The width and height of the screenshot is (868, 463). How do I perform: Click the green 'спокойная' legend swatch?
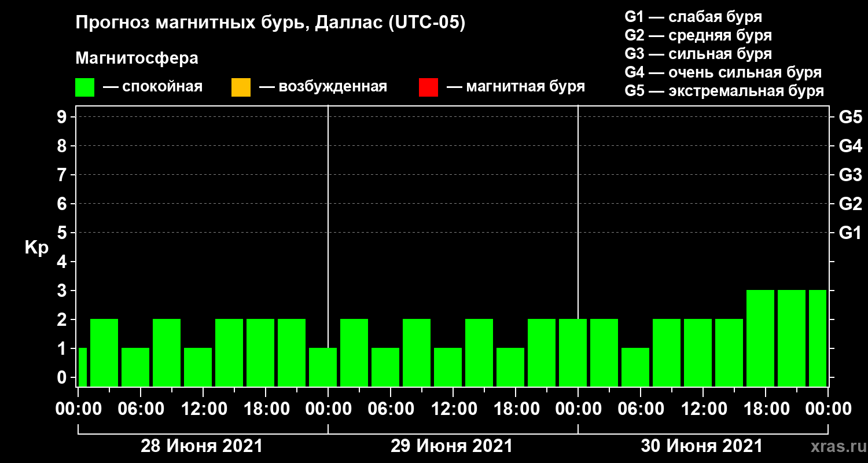84,87
